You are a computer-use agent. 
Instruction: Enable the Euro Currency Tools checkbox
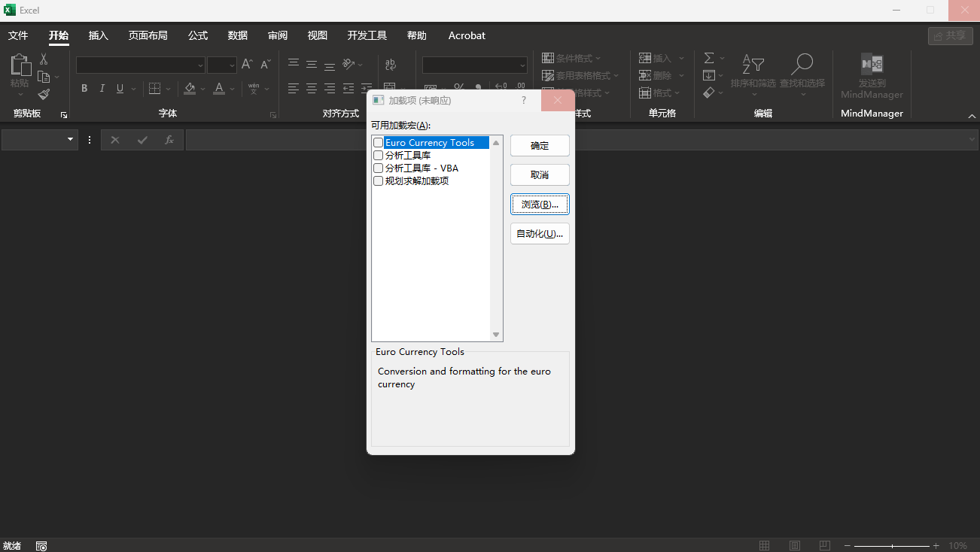point(379,143)
